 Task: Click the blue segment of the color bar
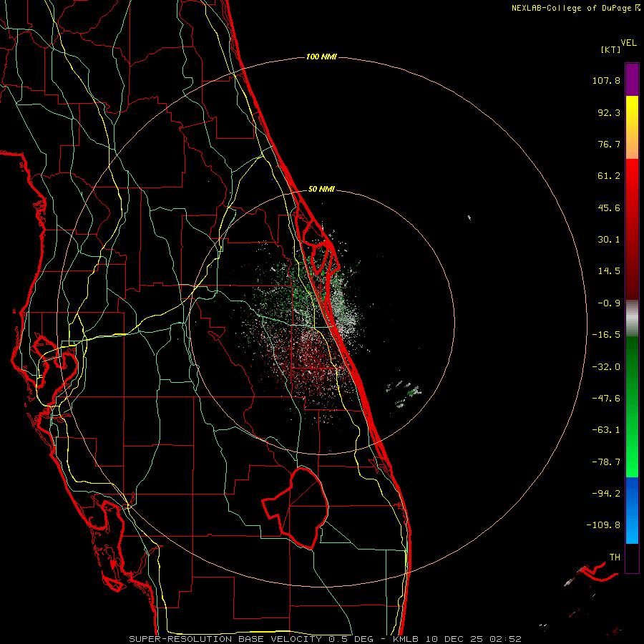tap(632, 510)
